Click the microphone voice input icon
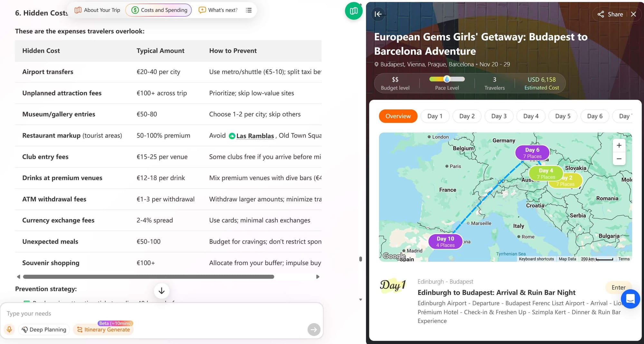Screen dimensions: 644x344 coord(9,329)
